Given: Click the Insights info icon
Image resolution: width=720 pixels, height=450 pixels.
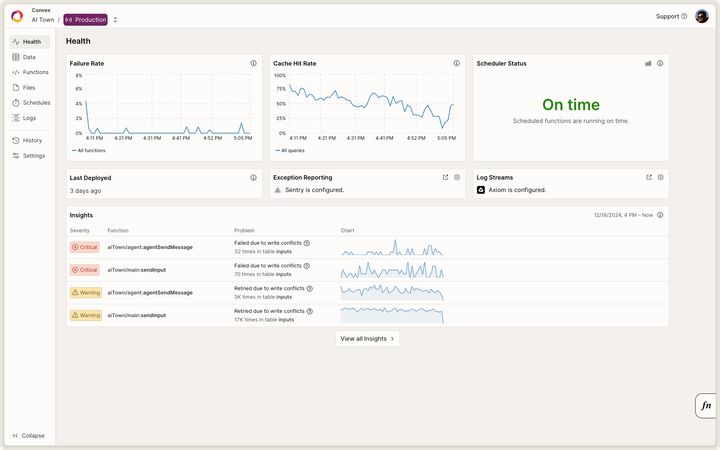Looking at the screenshot, I should point(660,215).
